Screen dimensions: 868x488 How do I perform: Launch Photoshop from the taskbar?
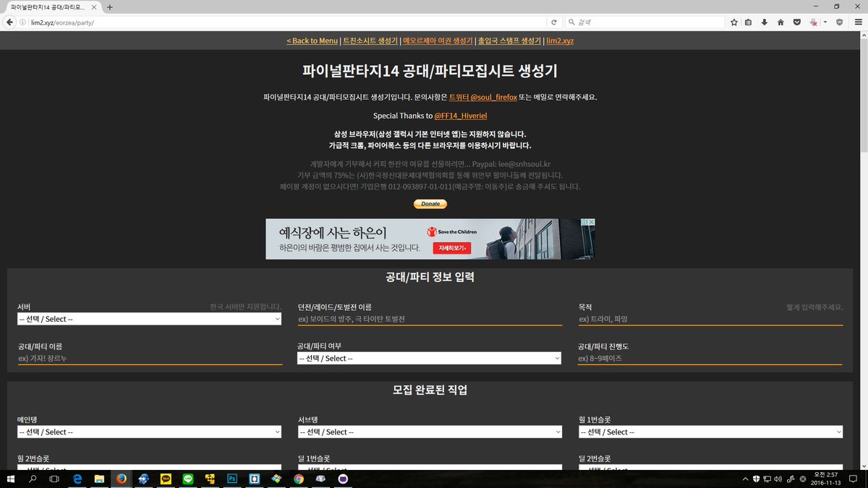click(x=232, y=479)
